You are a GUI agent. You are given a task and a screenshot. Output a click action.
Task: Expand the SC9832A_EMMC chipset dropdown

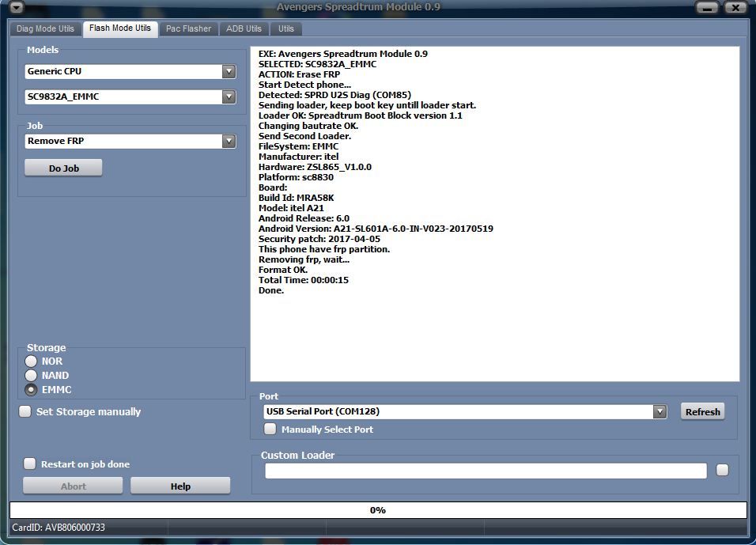click(x=229, y=97)
